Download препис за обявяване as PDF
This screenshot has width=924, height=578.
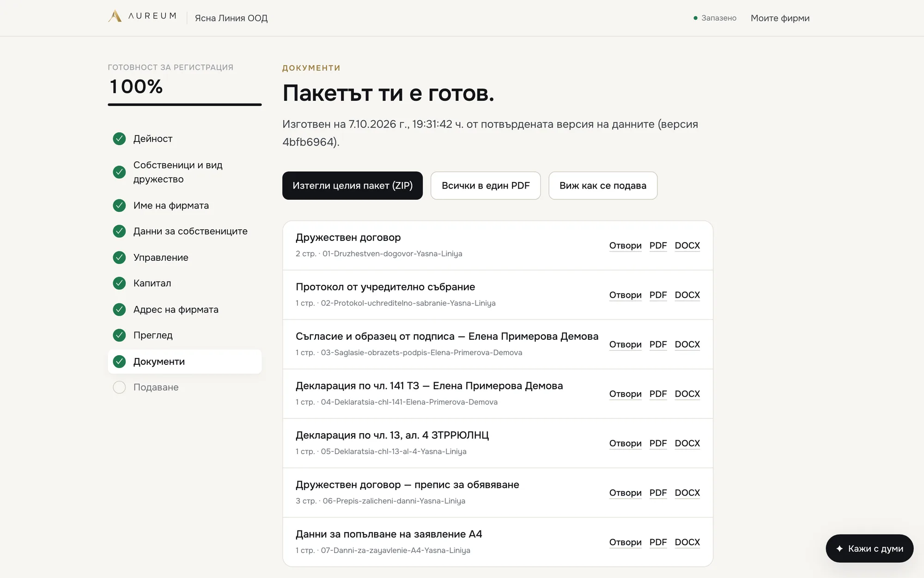[658, 493]
